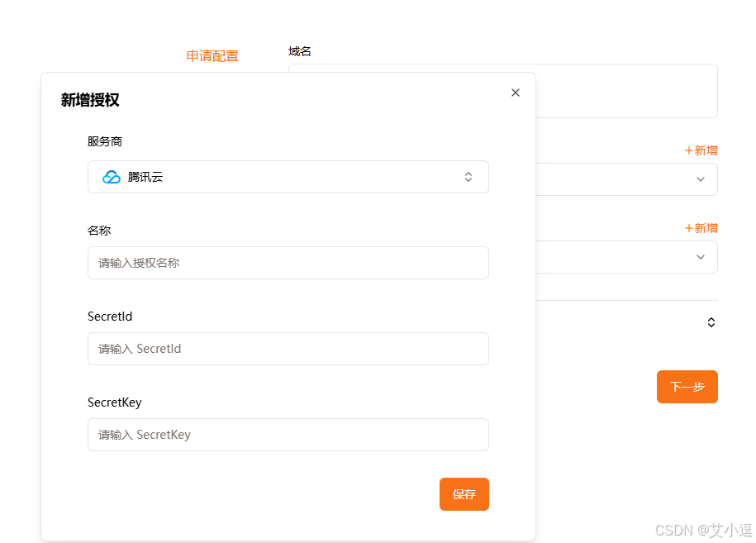
Task: Click the 域名 label text
Action: [x=299, y=51]
